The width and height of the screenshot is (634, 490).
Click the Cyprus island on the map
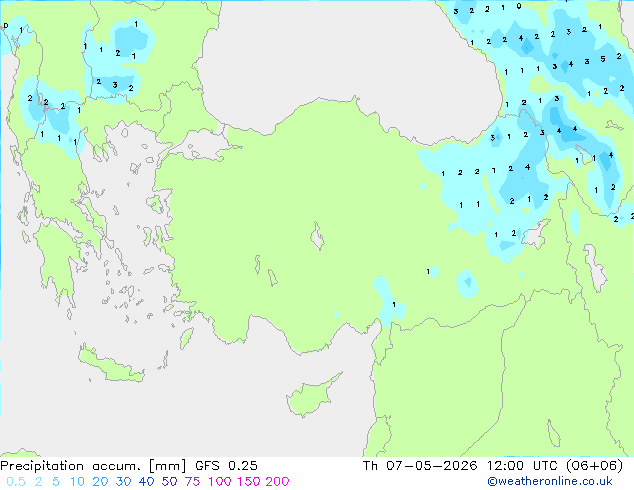click(312, 397)
